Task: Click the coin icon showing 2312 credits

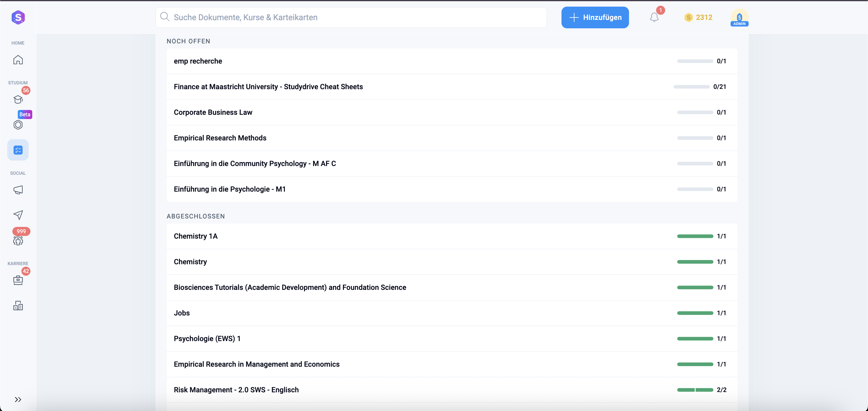Action: (x=689, y=17)
